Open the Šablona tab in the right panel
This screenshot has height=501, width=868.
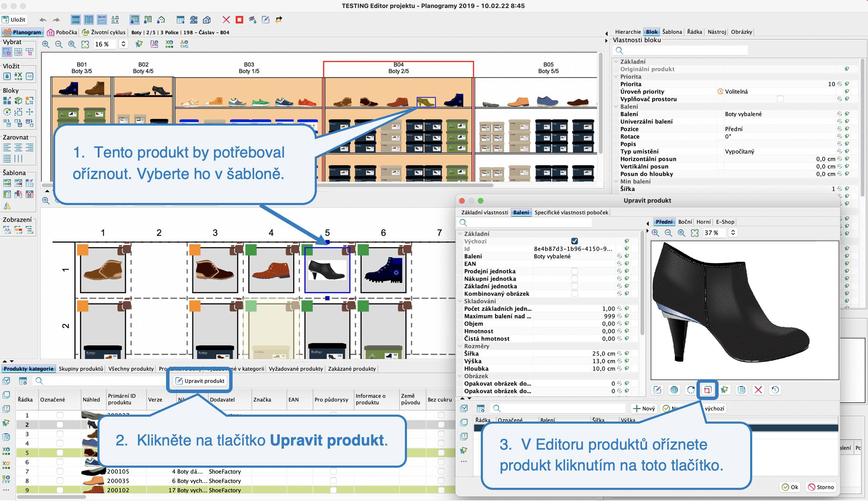(x=672, y=32)
